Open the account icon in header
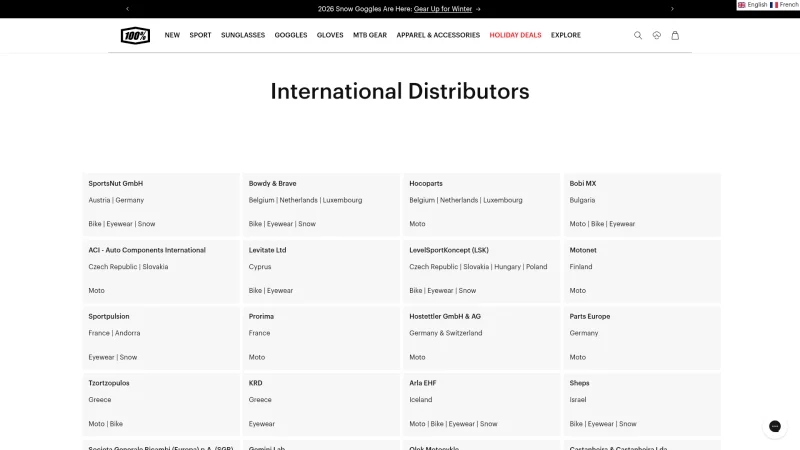Screen dimensions: 800x450 coord(657,35)
